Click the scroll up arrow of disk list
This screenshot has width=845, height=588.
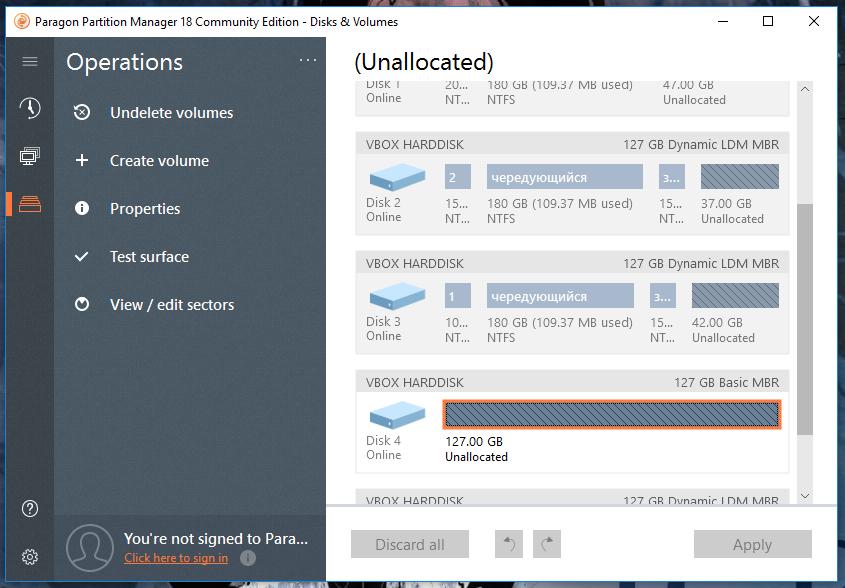pos(805,89)
